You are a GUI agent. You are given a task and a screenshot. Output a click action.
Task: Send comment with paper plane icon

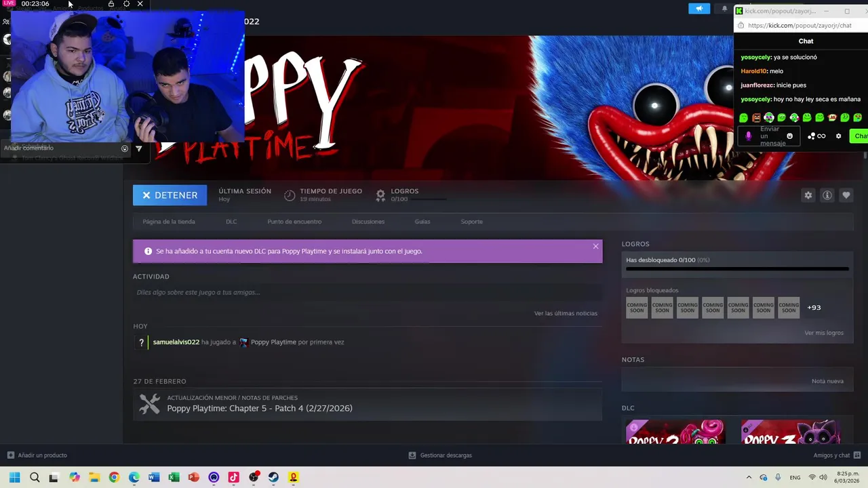[x=139, y=148]
